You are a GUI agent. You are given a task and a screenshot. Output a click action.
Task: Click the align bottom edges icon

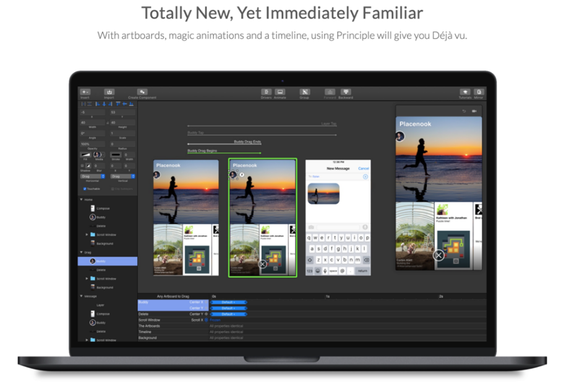pos(131,104)
